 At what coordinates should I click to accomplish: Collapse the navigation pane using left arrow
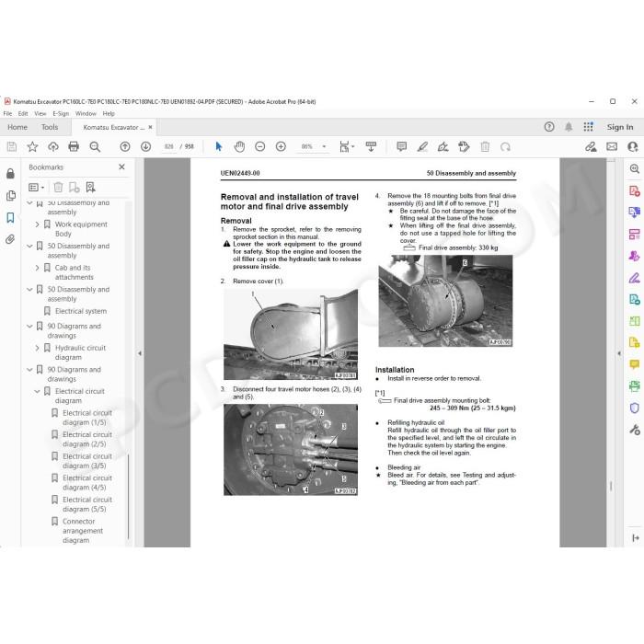[x=140, y=353]
